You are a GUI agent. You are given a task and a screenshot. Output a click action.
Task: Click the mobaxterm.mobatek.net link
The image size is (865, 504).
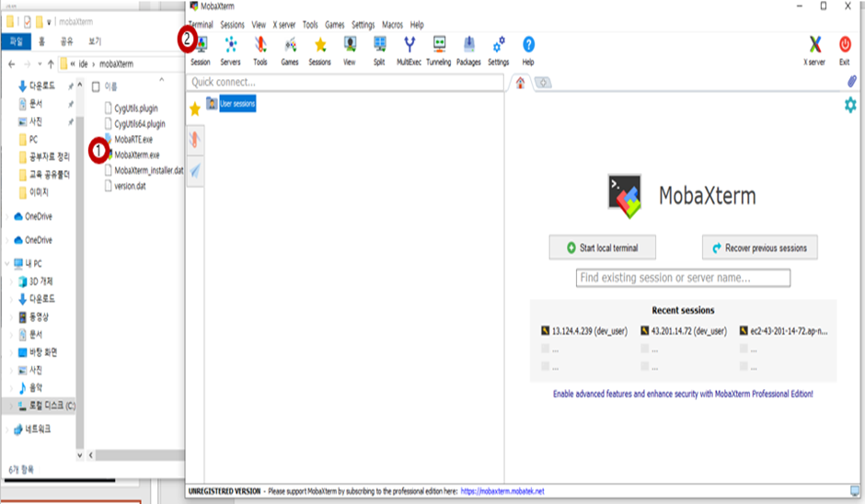coord(502,491)
